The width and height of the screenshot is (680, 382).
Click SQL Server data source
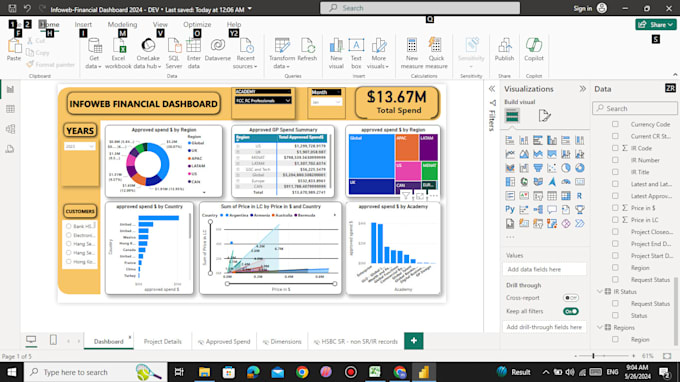click(173, 53)
